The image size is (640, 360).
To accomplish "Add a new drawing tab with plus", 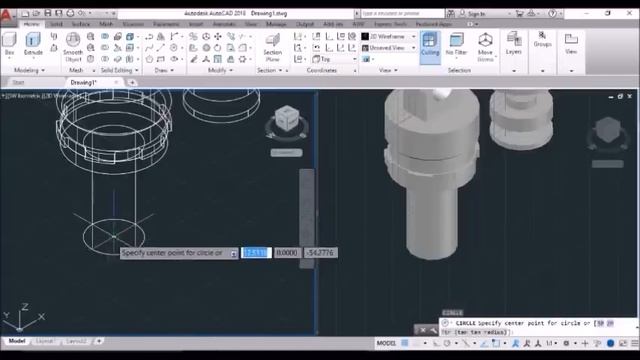I will 132,82.
